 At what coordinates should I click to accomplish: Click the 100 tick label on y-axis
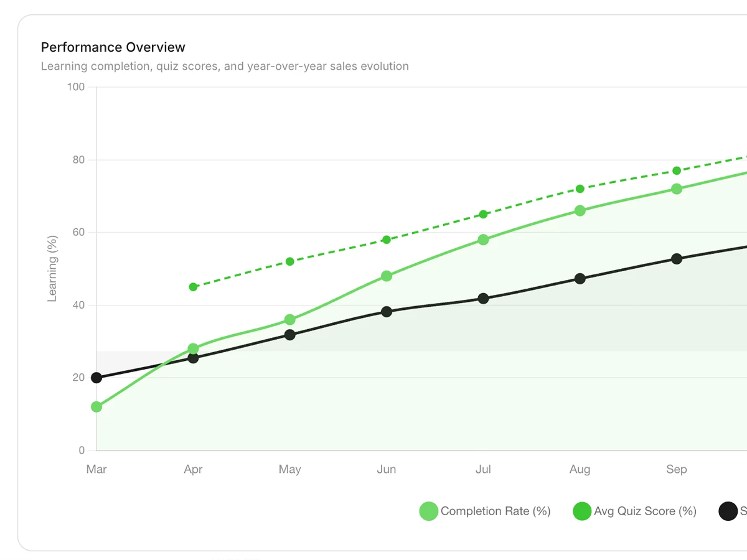(x=76, y=87)
